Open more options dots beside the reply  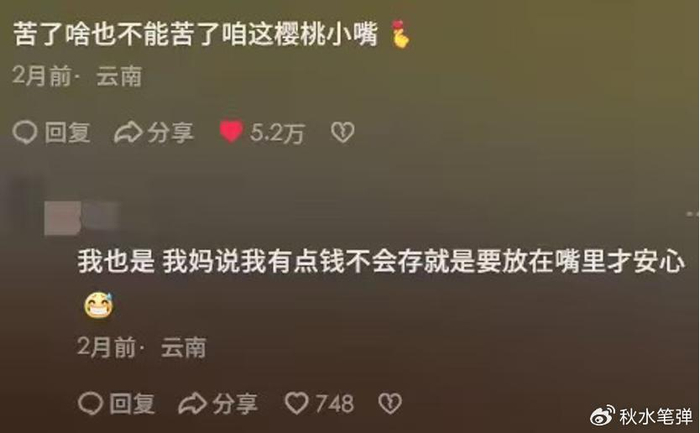pos(693,214)
